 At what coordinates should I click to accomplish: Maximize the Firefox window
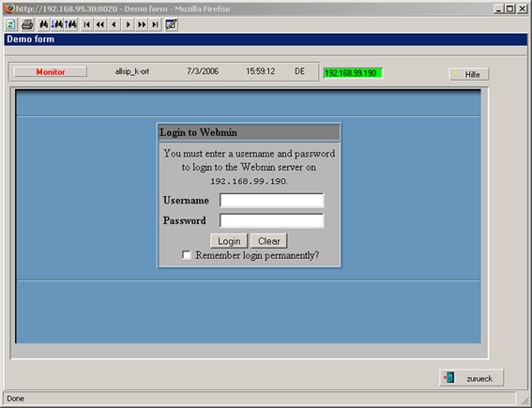tap(509, 8)
